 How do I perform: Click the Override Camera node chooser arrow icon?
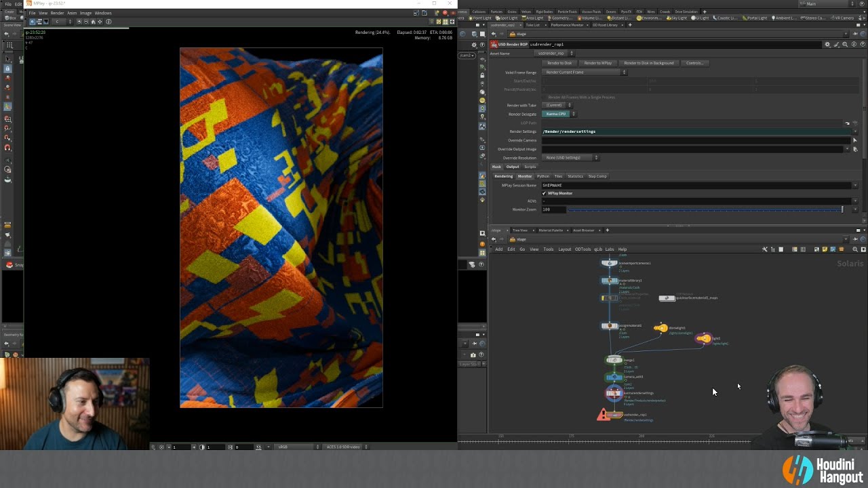[x=854, y=140]
